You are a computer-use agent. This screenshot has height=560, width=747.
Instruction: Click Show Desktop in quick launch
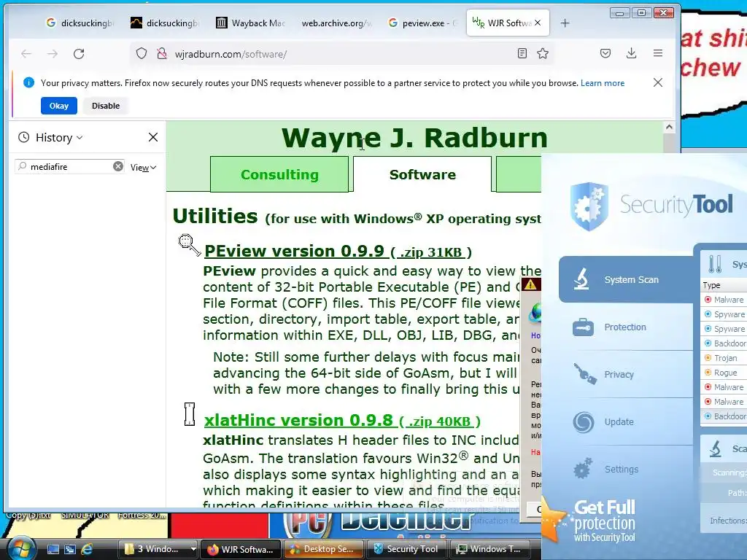[53, 549]
